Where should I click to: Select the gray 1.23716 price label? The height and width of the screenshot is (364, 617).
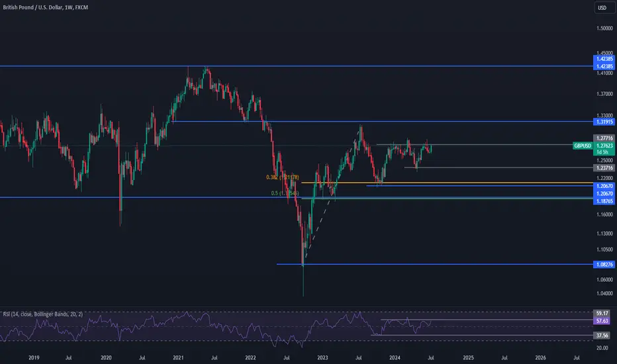[x=604, y=168]
